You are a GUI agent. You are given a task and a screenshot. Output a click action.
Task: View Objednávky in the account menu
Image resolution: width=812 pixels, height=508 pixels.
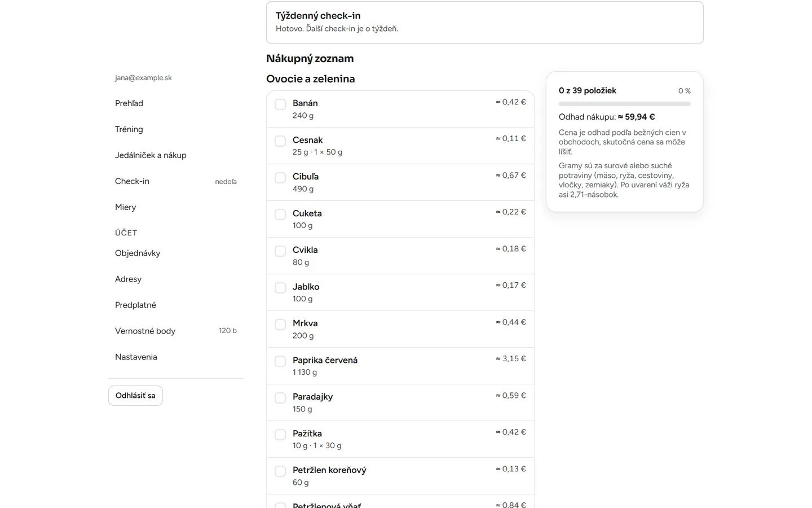[176, 253]
